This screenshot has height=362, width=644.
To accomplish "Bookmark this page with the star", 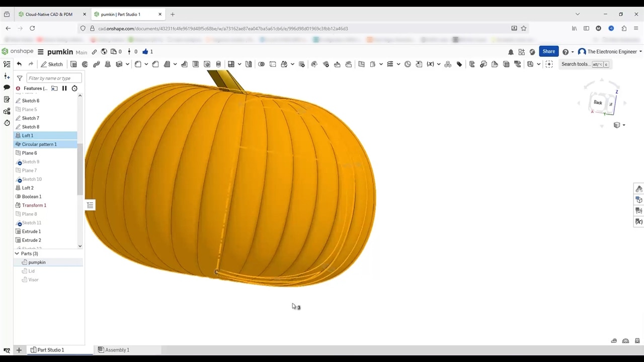I will point(524,28).
